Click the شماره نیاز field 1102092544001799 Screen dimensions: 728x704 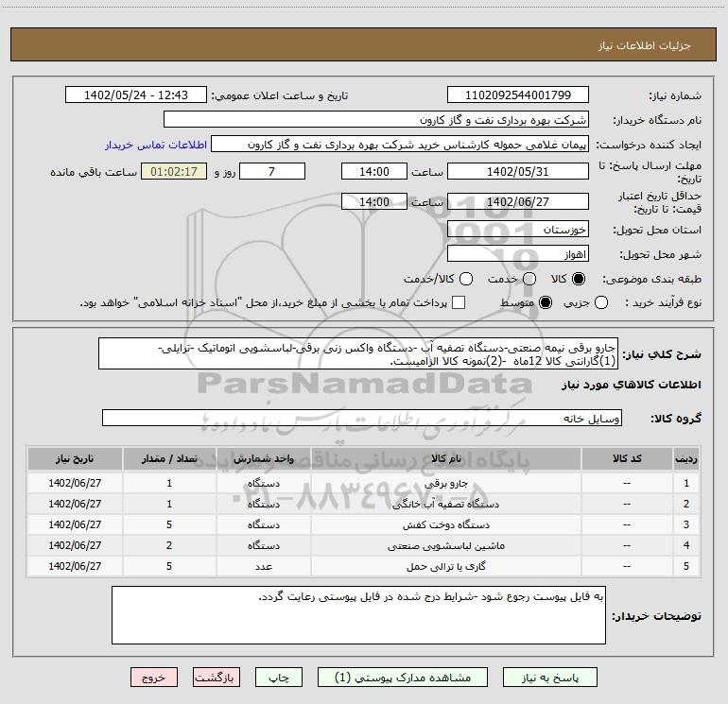pyautogui.click(x=518, y=95)
